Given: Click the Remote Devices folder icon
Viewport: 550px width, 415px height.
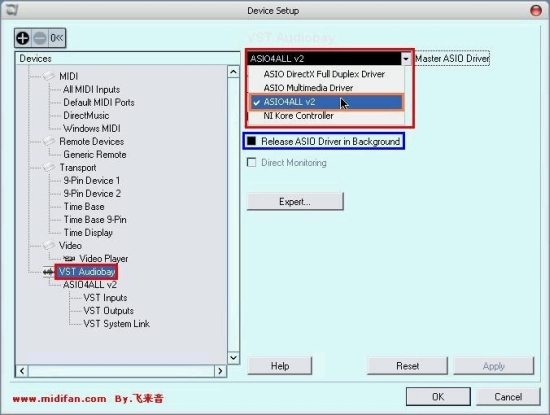Looking at the screenshot, I should tap(49, 141).
